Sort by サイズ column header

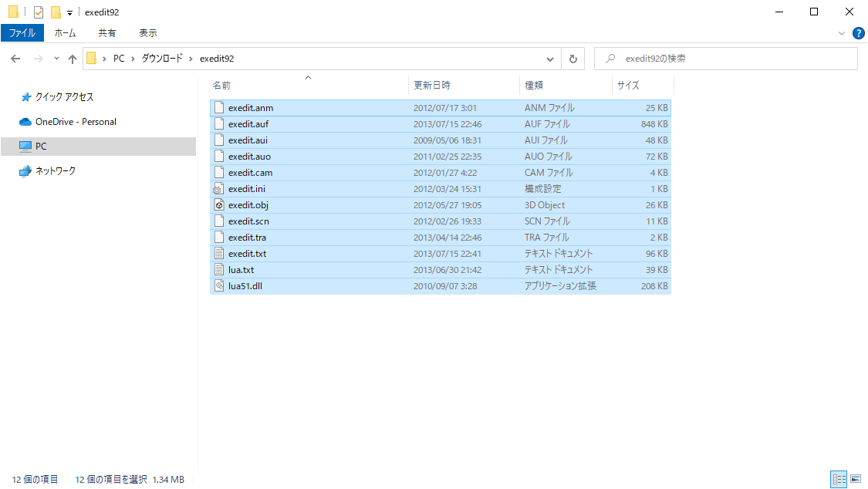coord(643,85)
